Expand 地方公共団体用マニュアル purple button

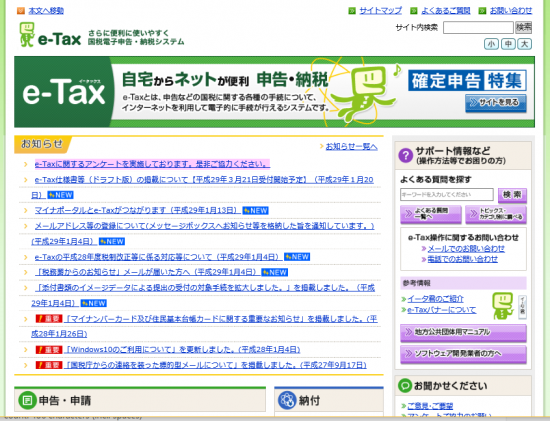463,332
